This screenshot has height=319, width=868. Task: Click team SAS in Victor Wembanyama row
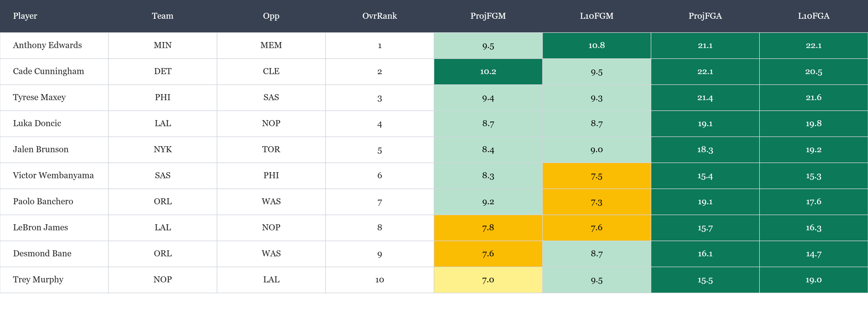162,176
